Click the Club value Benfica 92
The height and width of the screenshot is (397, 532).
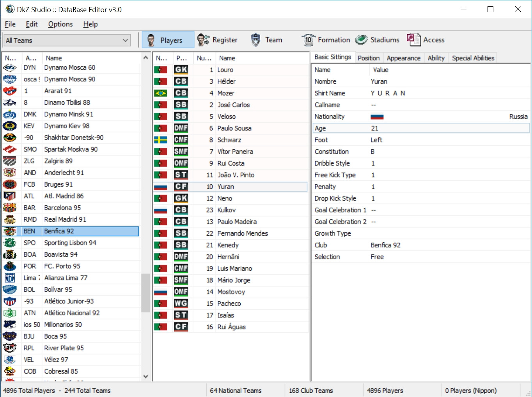pyautogui.click(x=385, y=245)
